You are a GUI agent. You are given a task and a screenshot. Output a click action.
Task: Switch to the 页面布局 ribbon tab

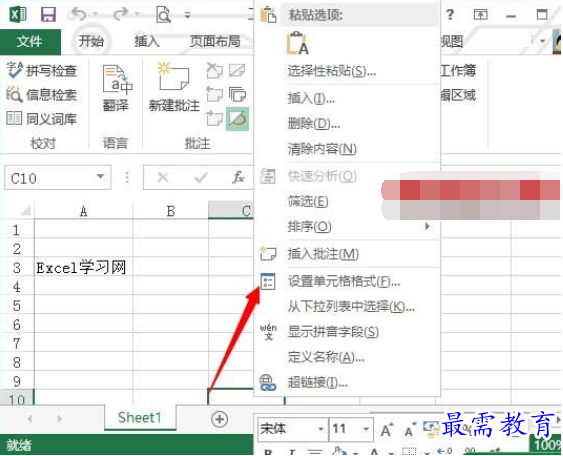[x=215, y=41]
